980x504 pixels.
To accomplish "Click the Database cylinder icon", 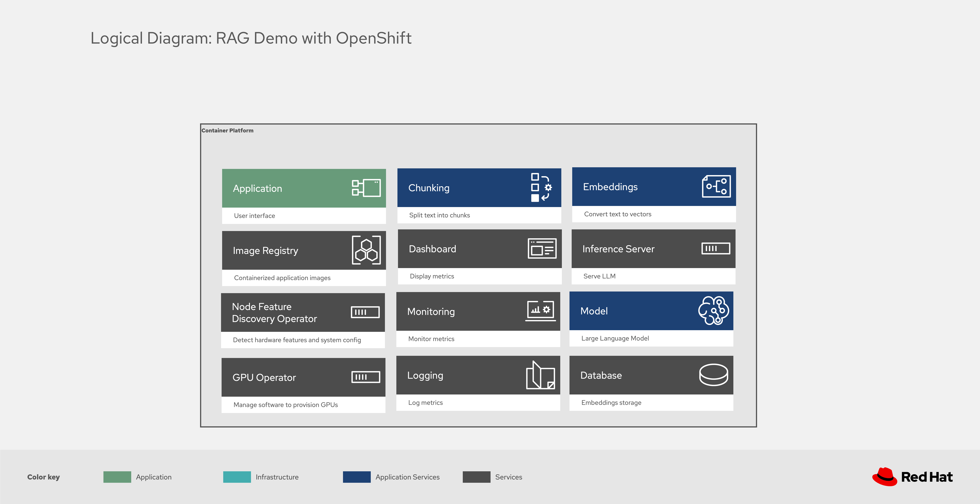I will click(713, 375).
